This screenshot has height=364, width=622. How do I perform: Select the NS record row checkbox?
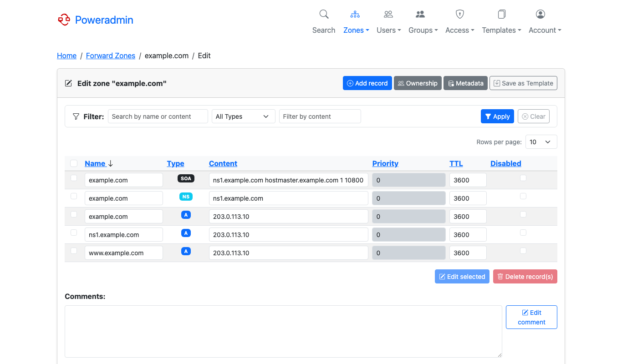point(74,196)
